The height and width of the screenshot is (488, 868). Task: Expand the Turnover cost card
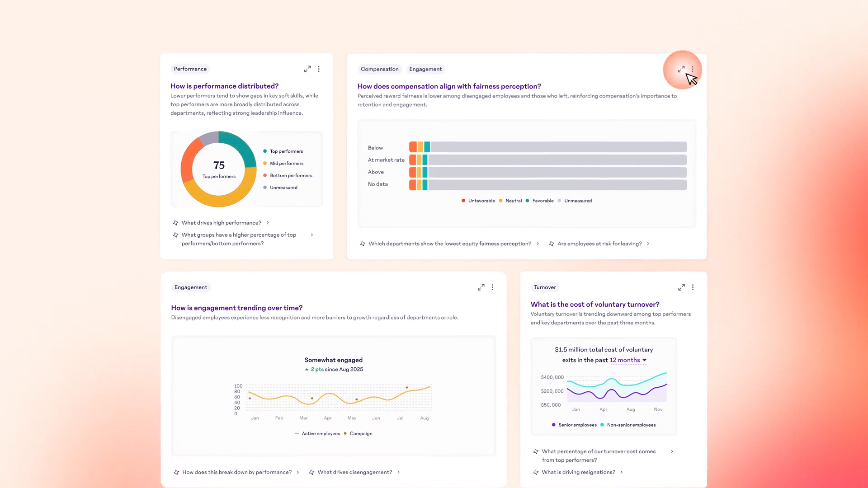(x=681, y=287)
